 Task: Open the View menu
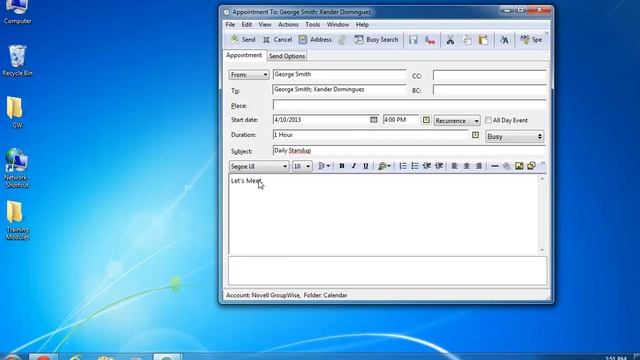(265, 24)
